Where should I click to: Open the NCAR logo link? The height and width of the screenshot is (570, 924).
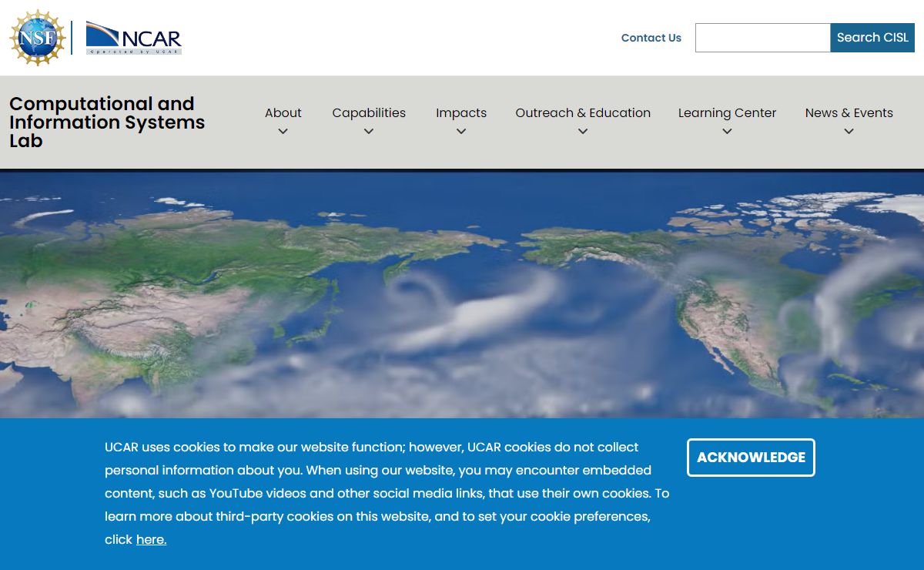click(x=133, y=38)
